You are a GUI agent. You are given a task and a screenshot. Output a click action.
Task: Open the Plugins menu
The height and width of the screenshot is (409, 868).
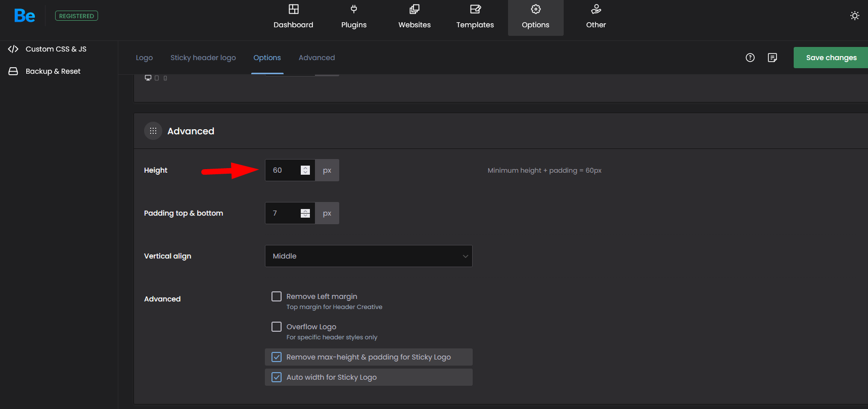[354, 18]
